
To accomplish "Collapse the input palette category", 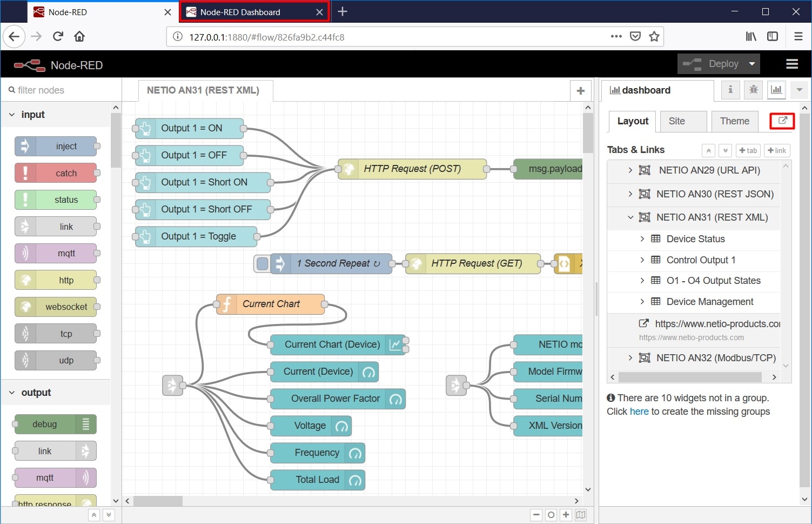I will pyautogui.click(x=12, y=115).
